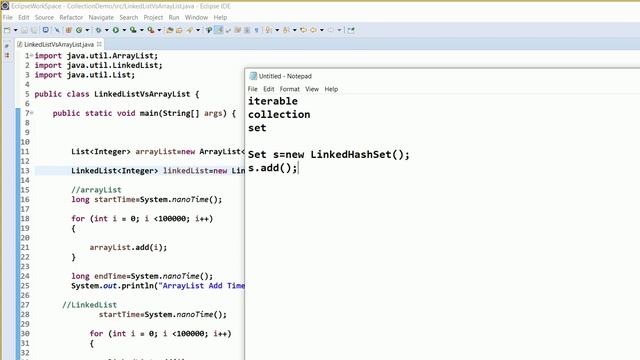Click the New Java Class icon
Screen dimensions: 640x360
[x=79, y=30]
